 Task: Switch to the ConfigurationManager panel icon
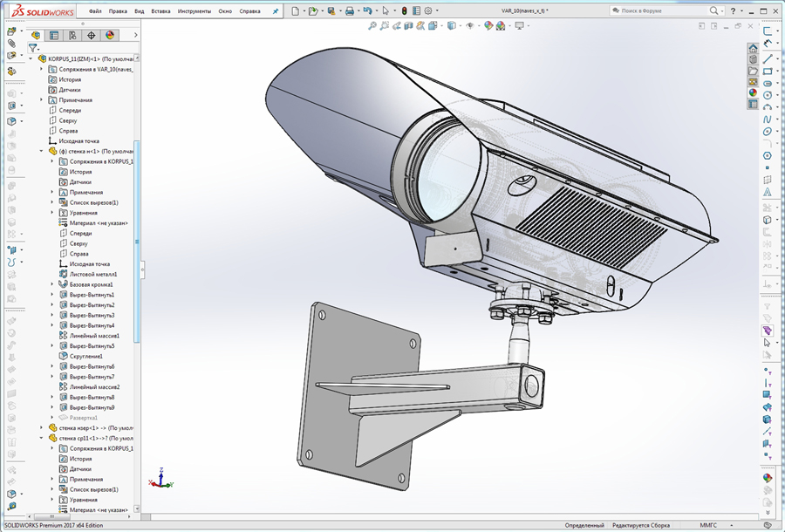point(72,36)
